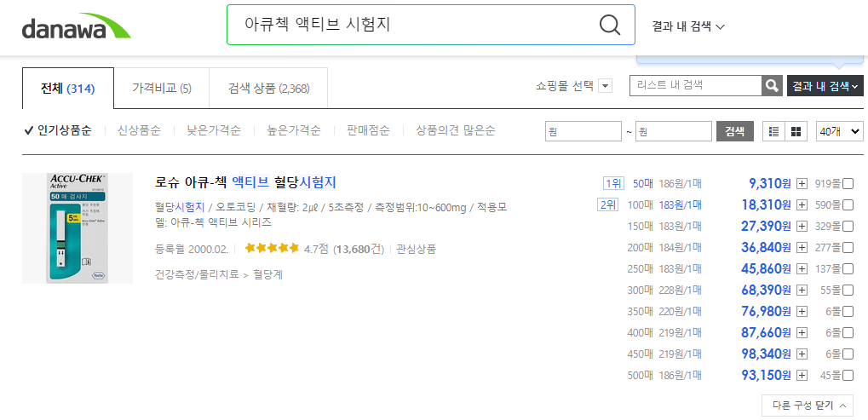
Task: Click the 2위 rank badge
Action: pyautogui.click(x=607, y=204)
